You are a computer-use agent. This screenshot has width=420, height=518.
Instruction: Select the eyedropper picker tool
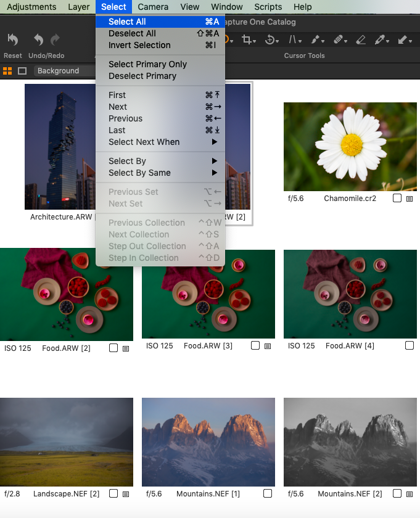pos(379,39)
